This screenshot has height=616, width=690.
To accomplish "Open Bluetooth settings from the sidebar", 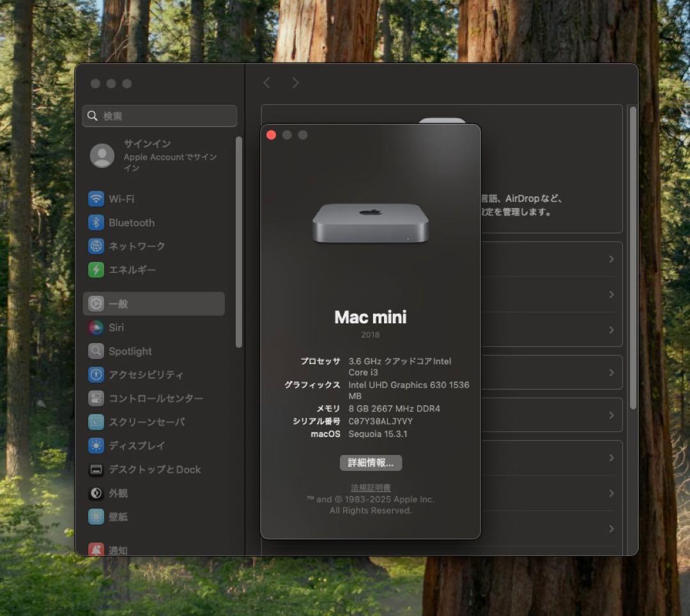I will pyautogui.click(x=96, y=222).
